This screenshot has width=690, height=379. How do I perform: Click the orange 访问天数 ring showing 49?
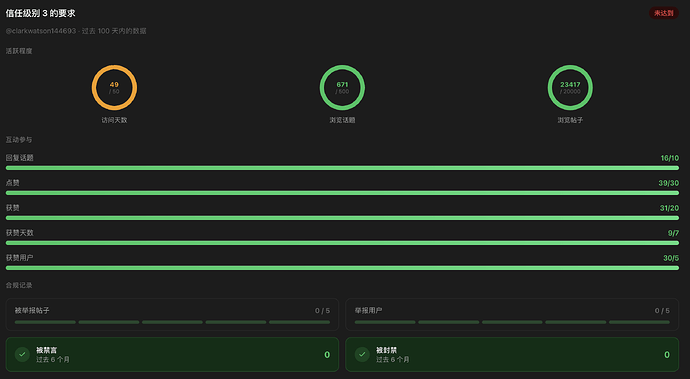pyautogui.click(x=114, y=88)
